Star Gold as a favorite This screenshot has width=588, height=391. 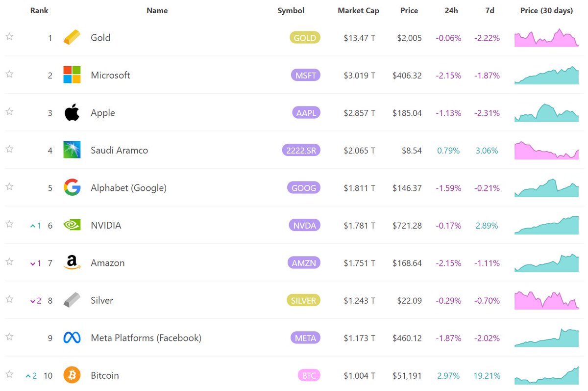(x=9, y=37)
